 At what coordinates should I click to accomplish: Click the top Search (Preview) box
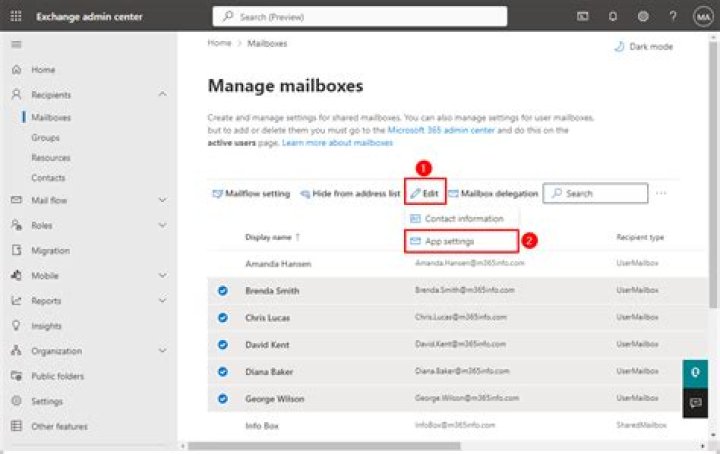pyautogui.click(x=360, y=17)
